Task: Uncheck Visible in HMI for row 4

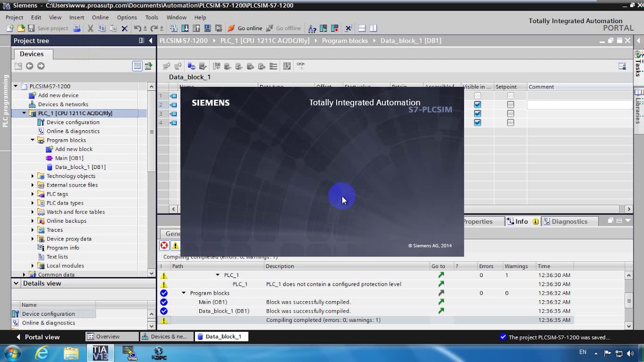Action: tap(477, 123)
